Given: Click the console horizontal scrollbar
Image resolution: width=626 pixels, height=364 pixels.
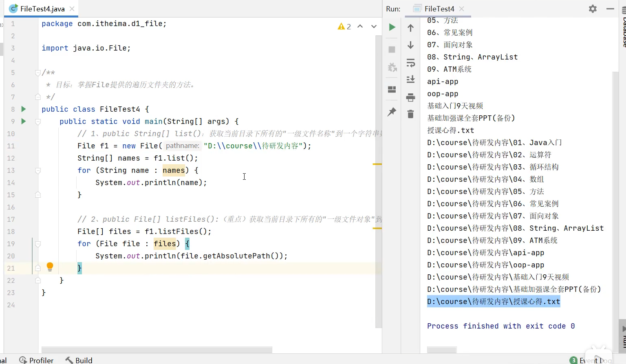Looking at the screenshot, I should pos(442,350).
